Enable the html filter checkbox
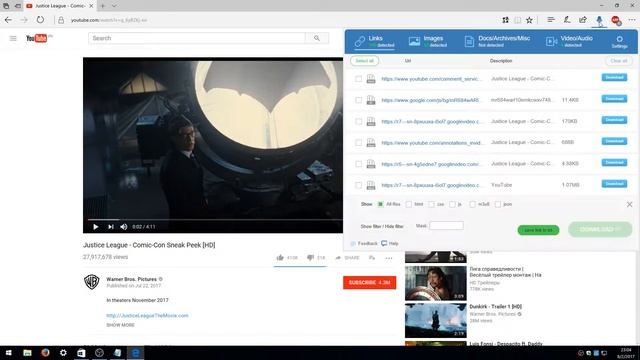Image resolution: width=640 pixels, height=360 pixels. pos(409,204)
